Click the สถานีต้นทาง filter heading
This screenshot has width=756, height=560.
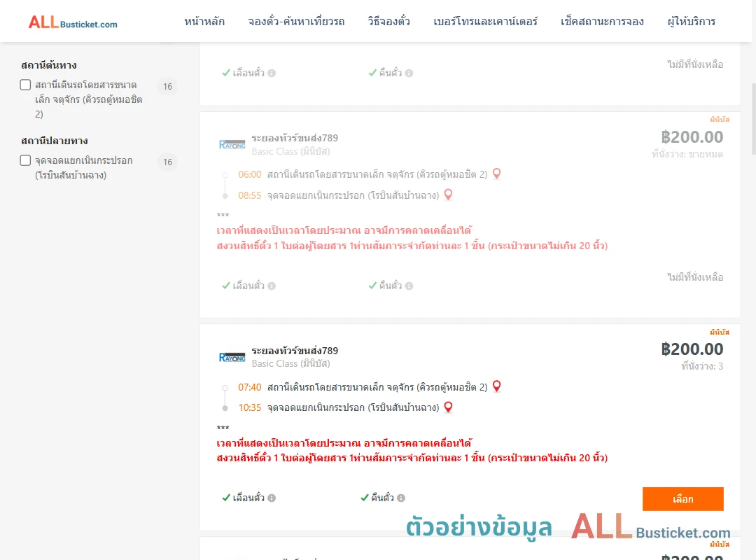point(49,65)
